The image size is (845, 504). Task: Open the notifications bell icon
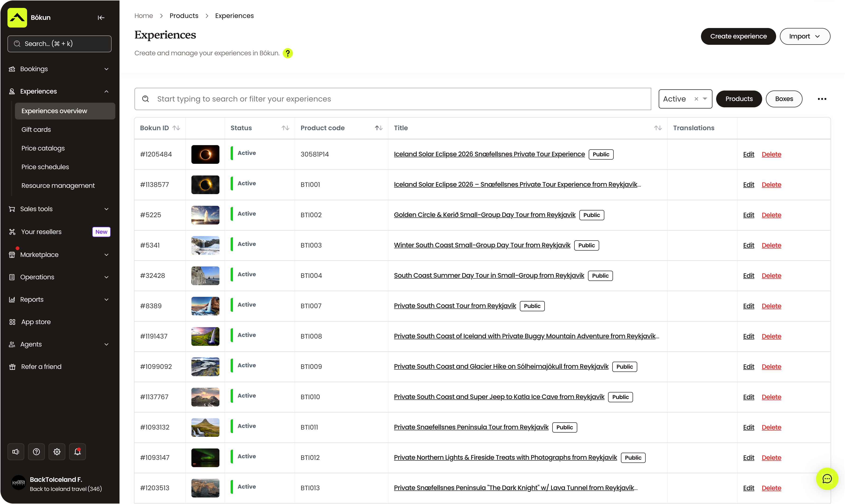[77, 452]
